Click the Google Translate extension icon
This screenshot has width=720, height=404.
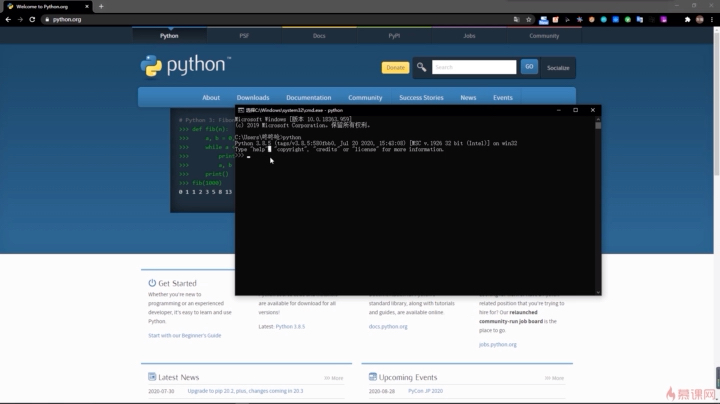click(640, 19)
